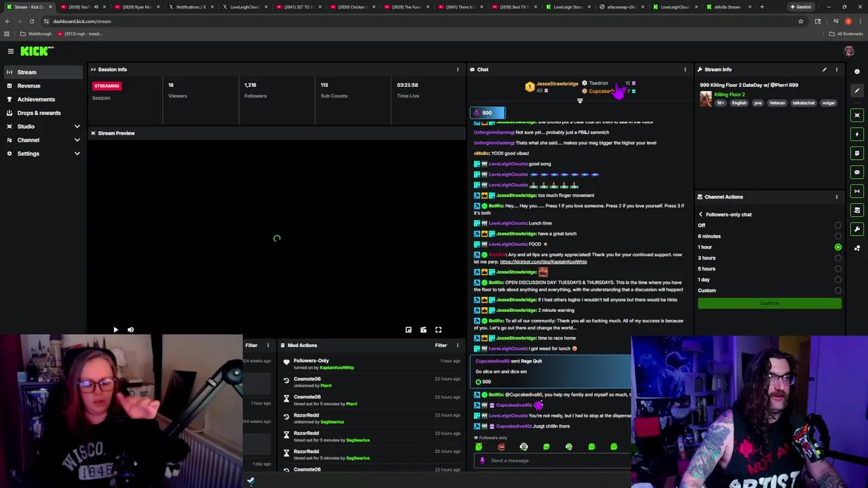The width and height of the screenshot is (868, 488).
Task: Select the 1 hour followers-only option
Action: pyautogui.click(x=838, y=247)
